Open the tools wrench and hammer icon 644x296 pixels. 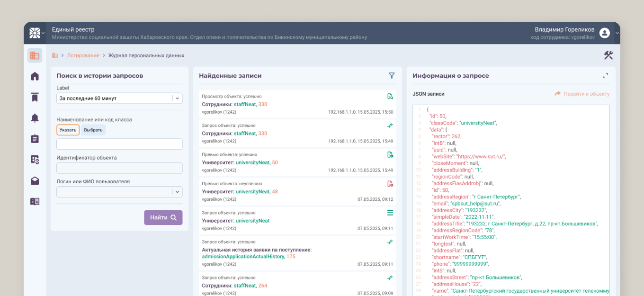(x=608, y=55)
